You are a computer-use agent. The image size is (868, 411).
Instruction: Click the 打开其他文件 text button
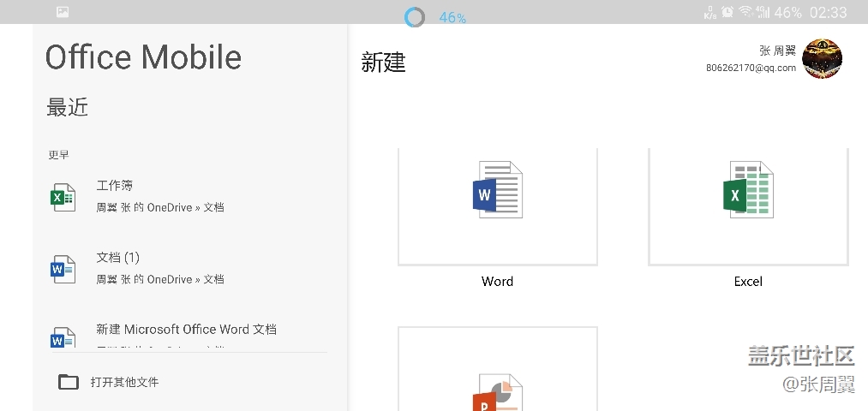click(124, 382)
